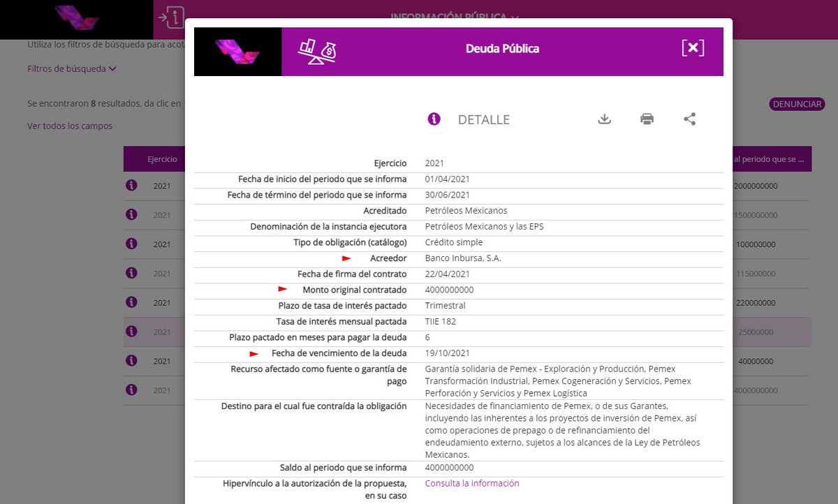This screenshot has height=504, width=838.
Task: Open info for the row with 100000000
Action: coord(131,244)
